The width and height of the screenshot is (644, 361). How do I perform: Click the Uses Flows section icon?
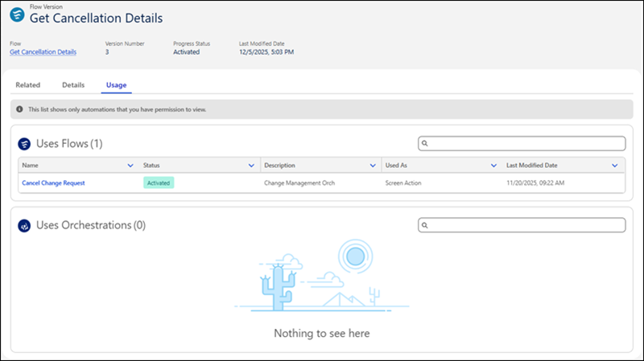tap(24, 144)
